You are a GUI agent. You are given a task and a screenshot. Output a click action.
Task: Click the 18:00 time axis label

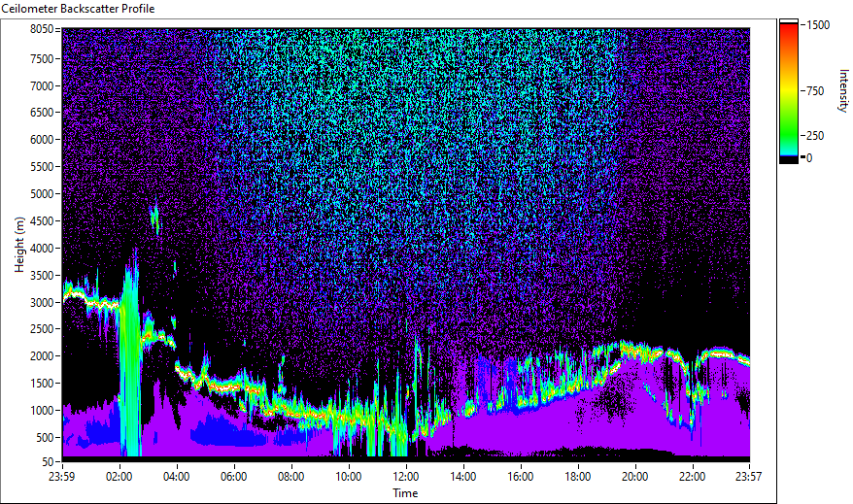pyautogui.click(x=578, y=477)
